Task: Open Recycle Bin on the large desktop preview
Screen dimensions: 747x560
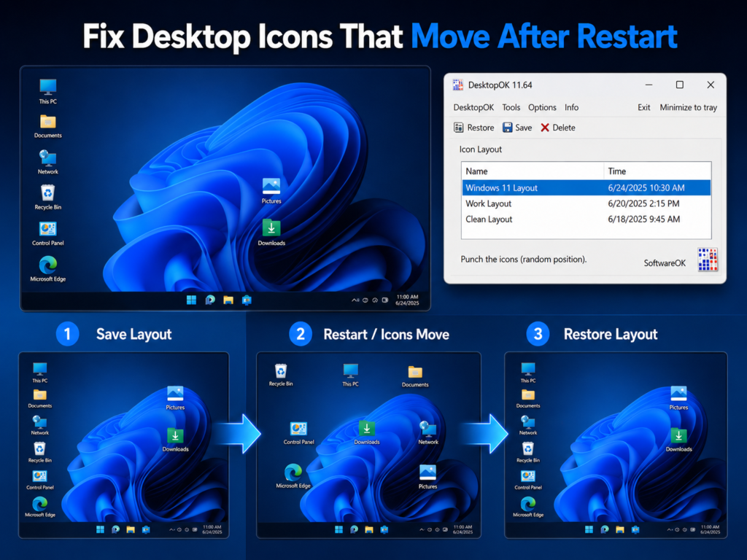Action: (x=48, y=197)
